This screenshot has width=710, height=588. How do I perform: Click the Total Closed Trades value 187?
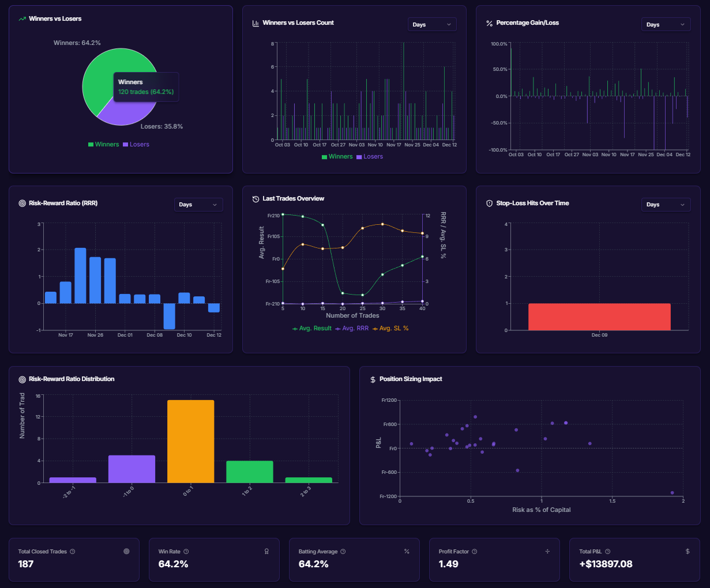coord(26,564)
